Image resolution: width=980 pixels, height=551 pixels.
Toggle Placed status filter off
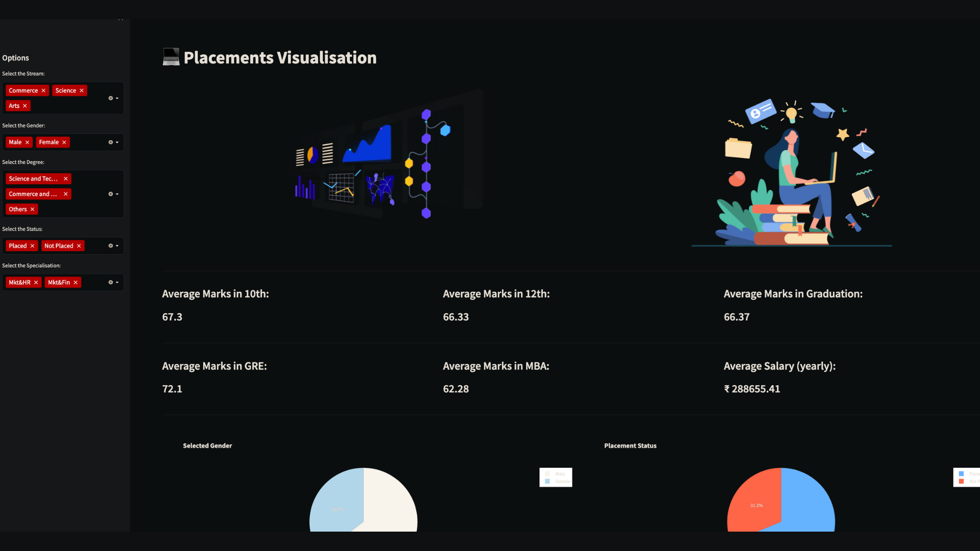coord(32,245)
